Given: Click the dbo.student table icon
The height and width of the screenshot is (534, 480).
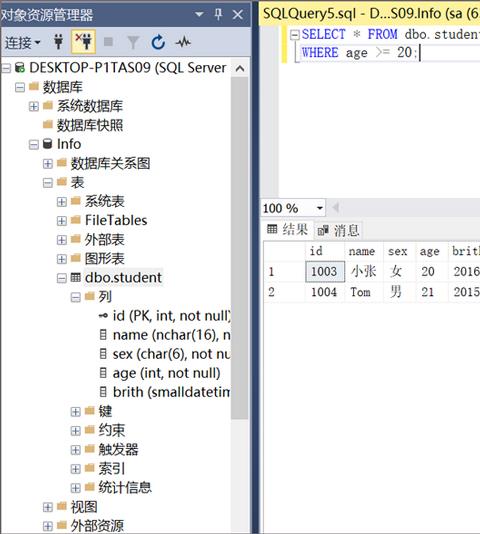Looking at the screenshot, I should (x=76, y=277).
